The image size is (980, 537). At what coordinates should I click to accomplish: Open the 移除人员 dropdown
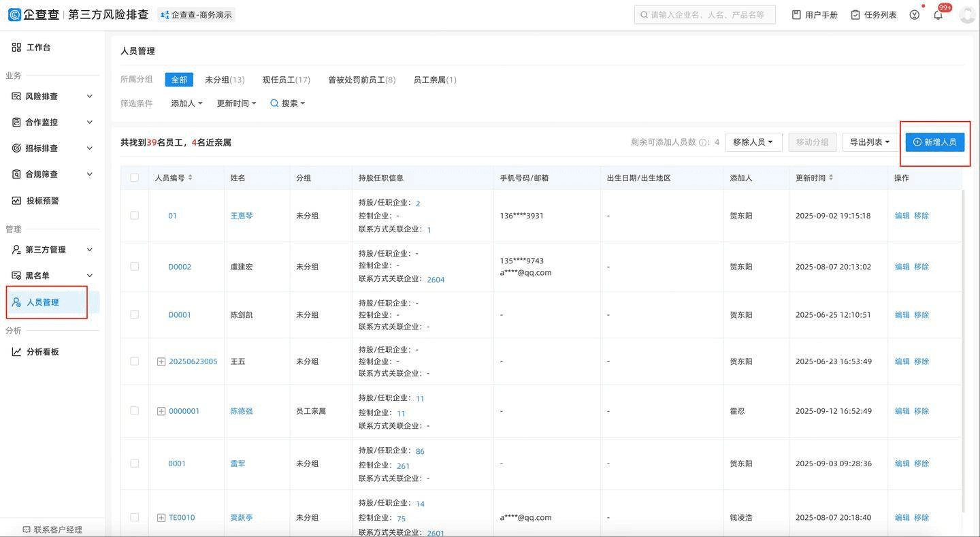click(x=753, y=142)
